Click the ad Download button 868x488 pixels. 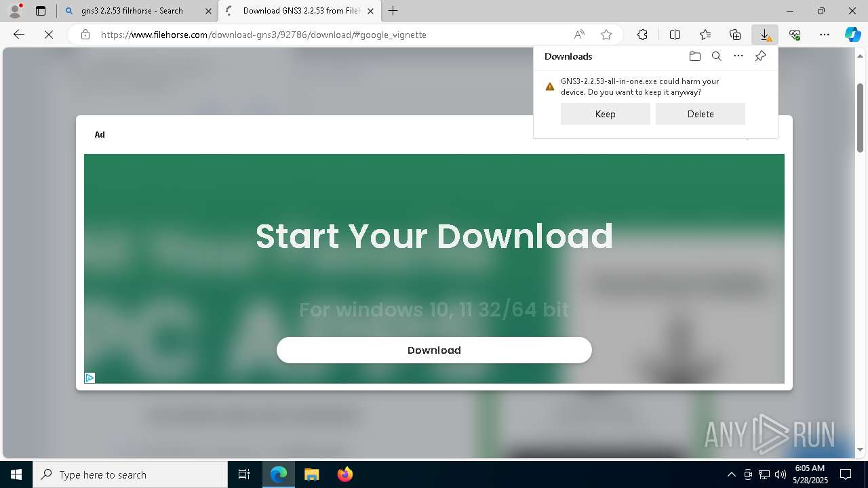(x=434, y=350)
